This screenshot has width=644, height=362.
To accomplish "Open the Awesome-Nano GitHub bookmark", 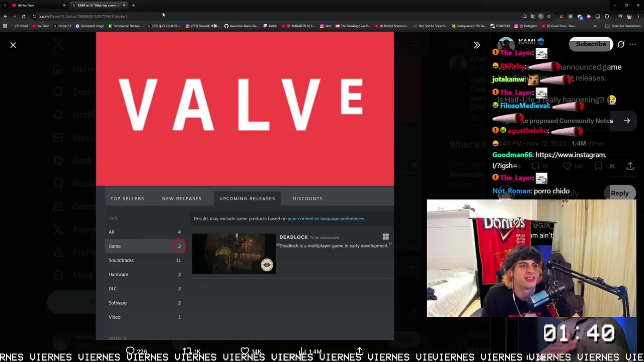I will coord(240,26).
